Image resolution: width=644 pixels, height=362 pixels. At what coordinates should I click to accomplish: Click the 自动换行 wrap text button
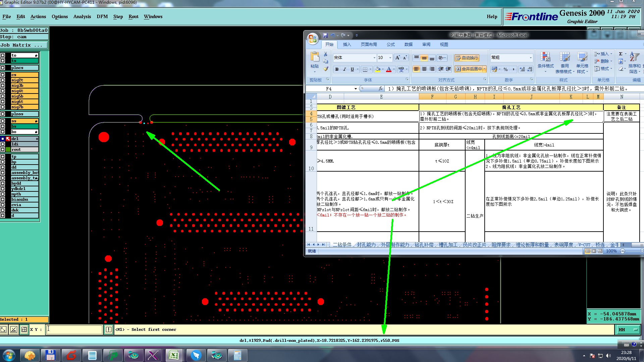pyautogui.click(x=467, y=58)
